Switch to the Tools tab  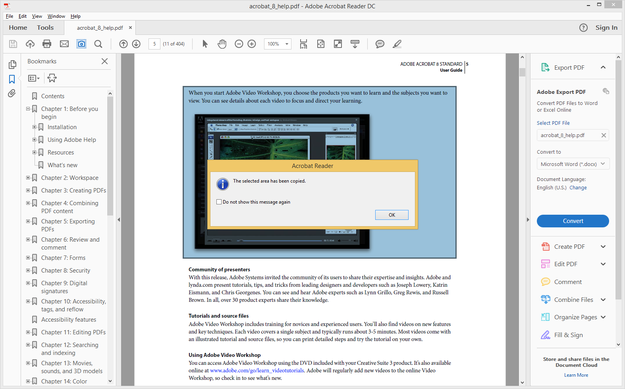(x=45, y=28)
